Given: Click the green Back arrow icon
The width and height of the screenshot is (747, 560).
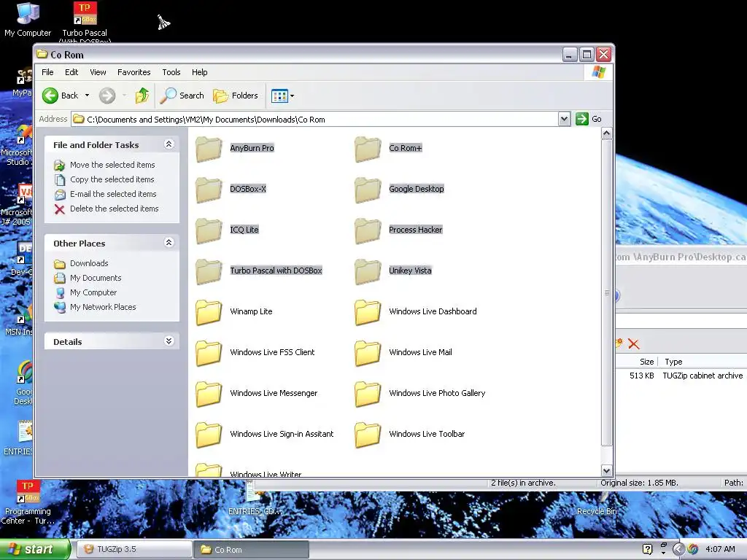Looking at the screenshot, I should 50,96.
